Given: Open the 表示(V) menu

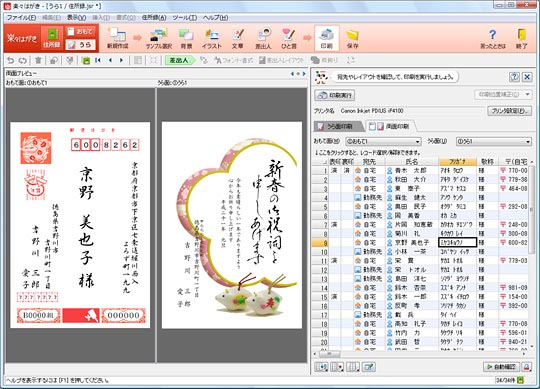Looking at the screenshot, I should tap(76, 18).
